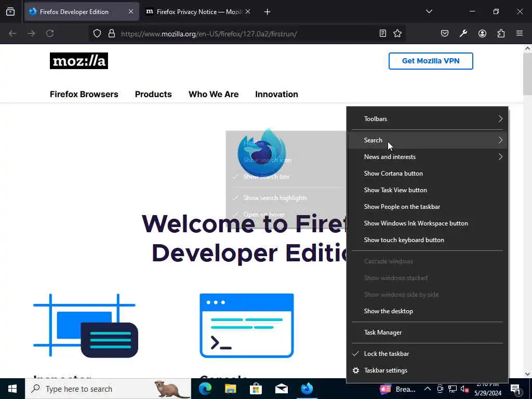Open the tracking protection shield
The image size is (532, 399).
tap(97, 34)
